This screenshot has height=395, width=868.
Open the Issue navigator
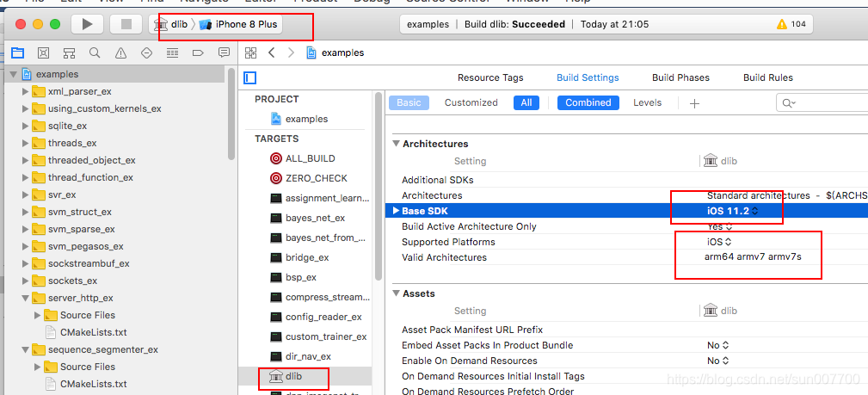tap(120, 53)
